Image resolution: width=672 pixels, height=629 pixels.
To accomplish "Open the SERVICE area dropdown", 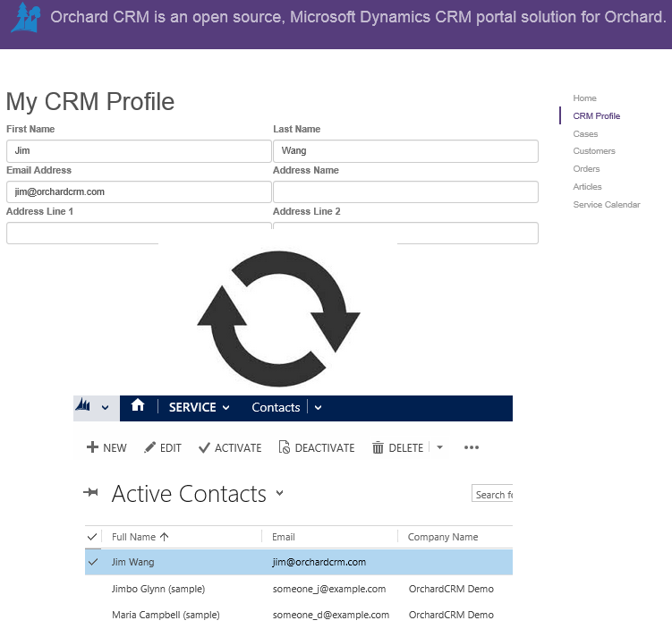I will pos(200,407).
